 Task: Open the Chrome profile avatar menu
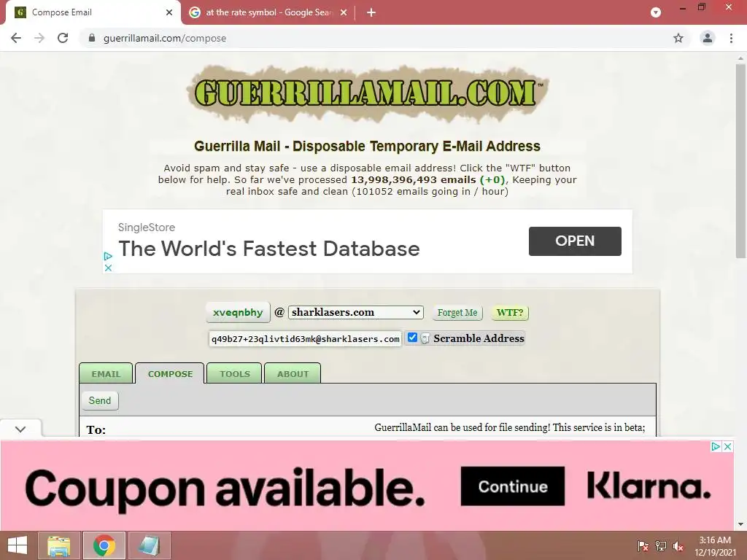[708, 38]
